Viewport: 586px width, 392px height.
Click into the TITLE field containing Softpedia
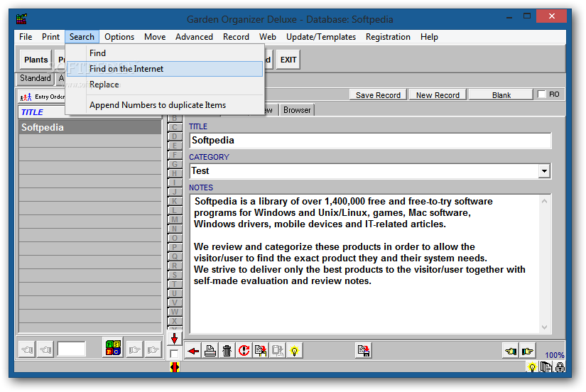coord(370,141)
